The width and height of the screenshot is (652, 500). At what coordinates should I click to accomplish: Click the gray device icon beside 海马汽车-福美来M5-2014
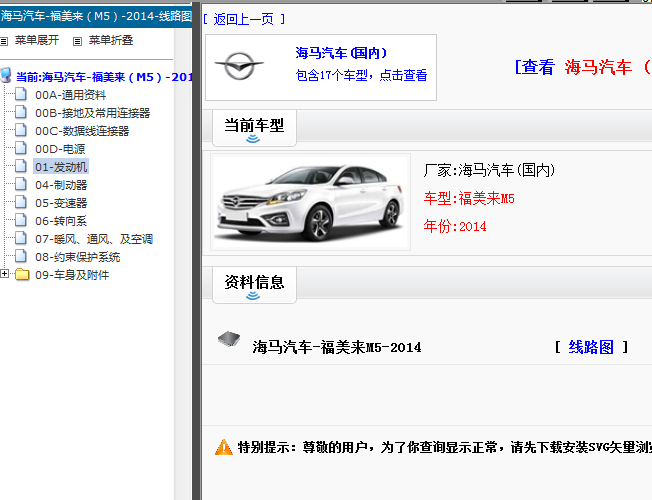click(229, 339)
